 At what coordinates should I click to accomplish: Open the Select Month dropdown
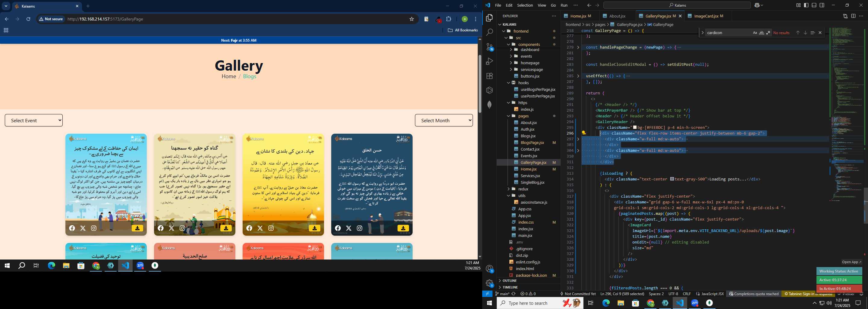[444, 120]
